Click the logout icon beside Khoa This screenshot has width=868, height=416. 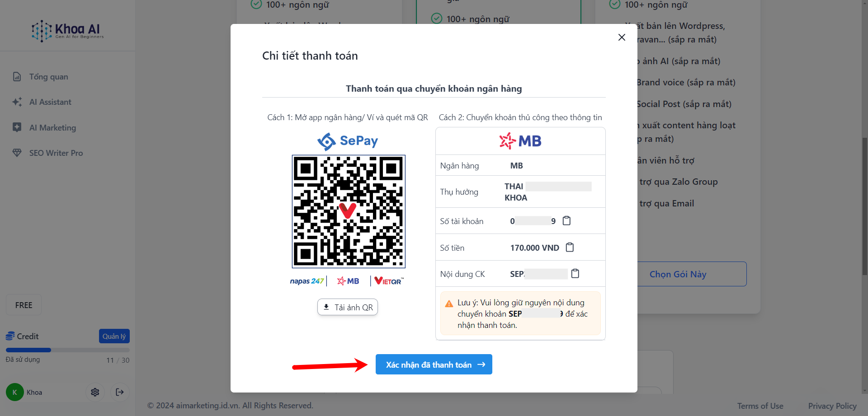120,392
